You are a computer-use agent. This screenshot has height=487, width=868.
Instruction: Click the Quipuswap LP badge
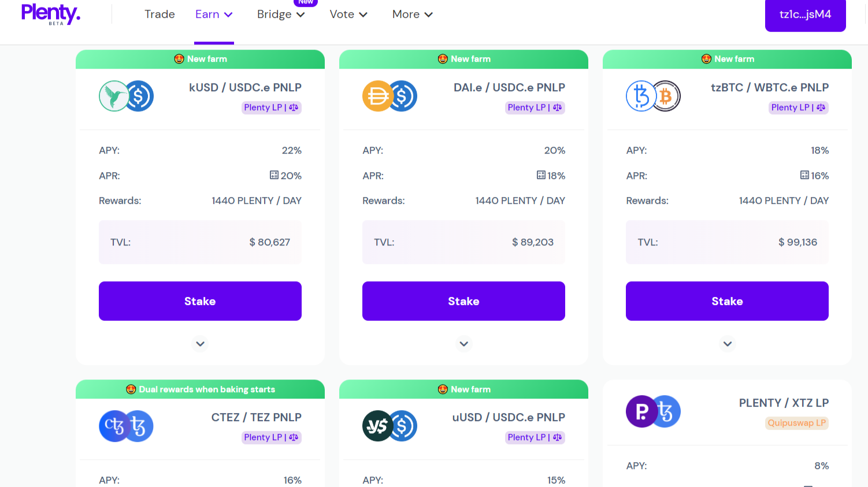(796, 423)
